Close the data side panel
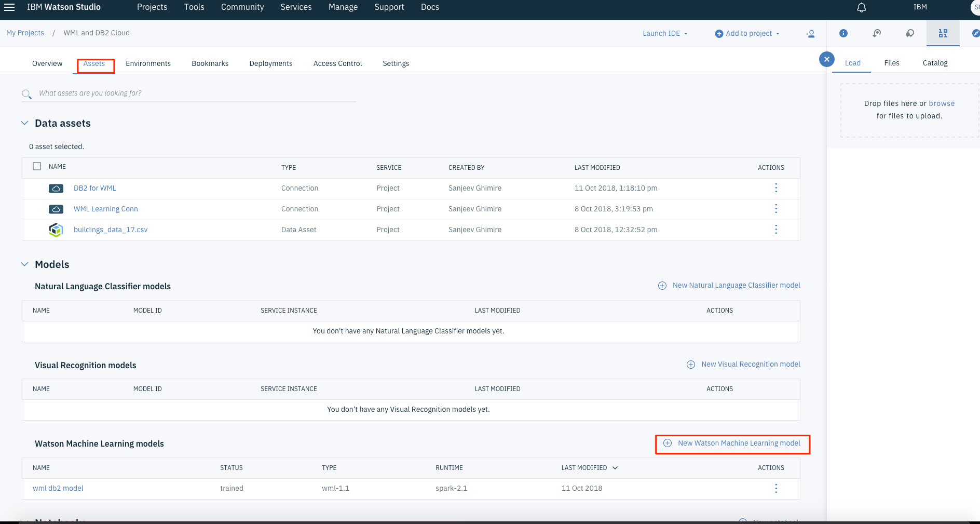The image size is (980, 524). pos(827,59)
